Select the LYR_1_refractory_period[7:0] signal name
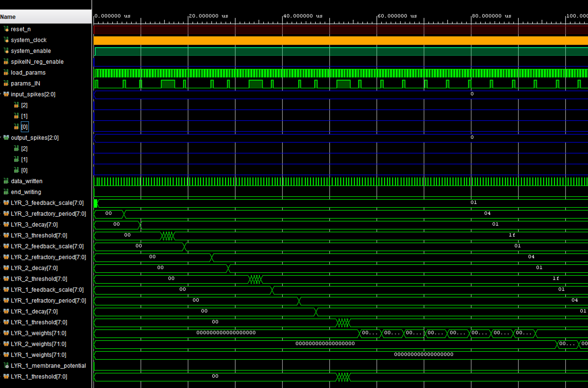The image size is (588, 388). point(48,300)
